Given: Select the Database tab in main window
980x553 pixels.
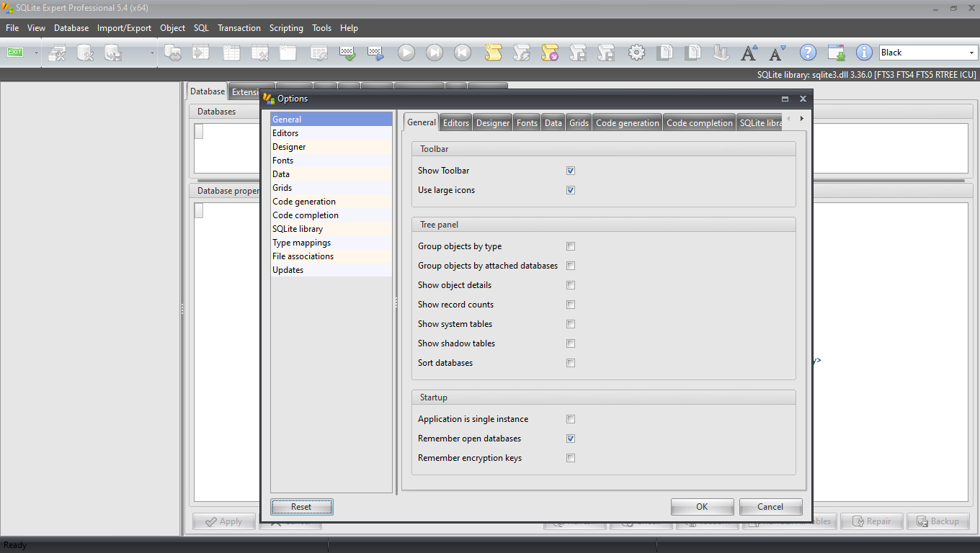Looking at the screenshot, I should pos(208,91).
